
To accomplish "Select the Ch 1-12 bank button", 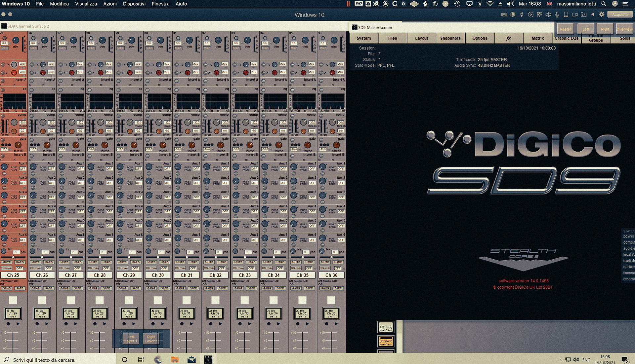I will point(386,327).
